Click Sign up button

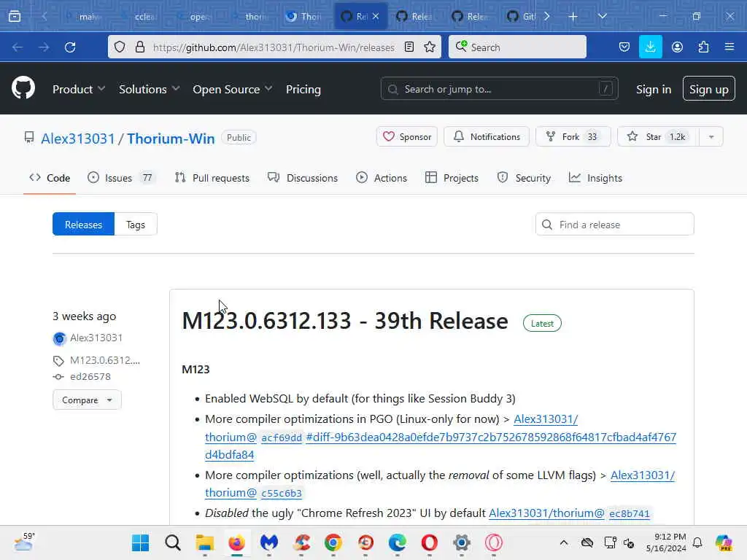click(709, 88)
